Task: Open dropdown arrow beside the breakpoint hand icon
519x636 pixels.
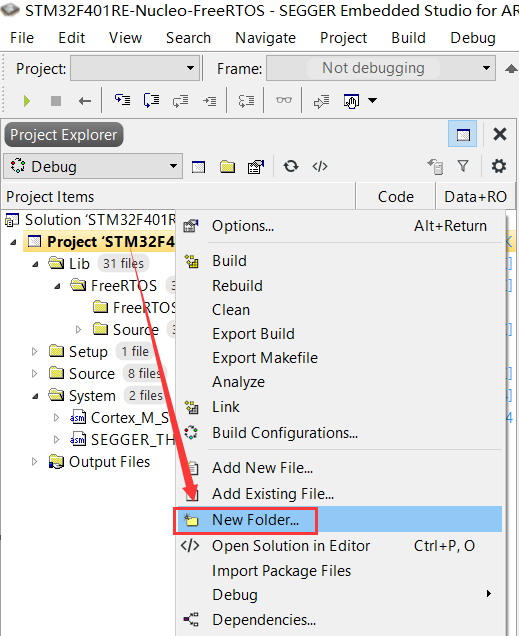Action: click(372, 100)
